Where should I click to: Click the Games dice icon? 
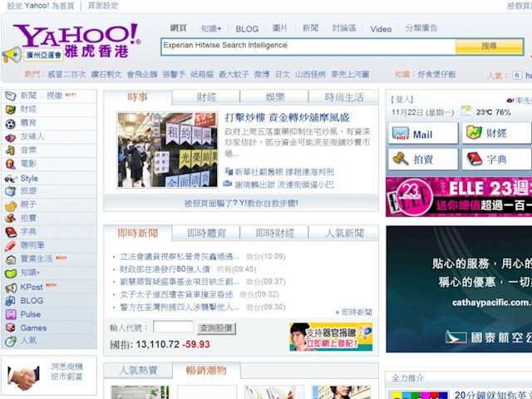tap(11, 328)
